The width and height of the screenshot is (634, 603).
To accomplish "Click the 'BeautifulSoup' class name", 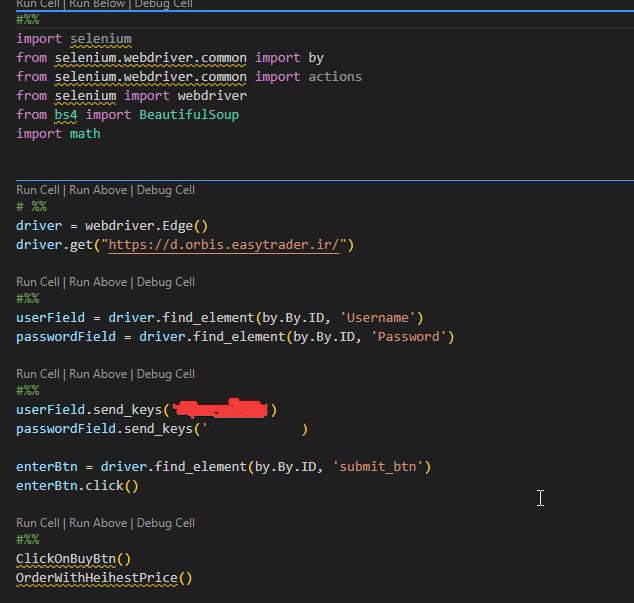I will point(189,115).
